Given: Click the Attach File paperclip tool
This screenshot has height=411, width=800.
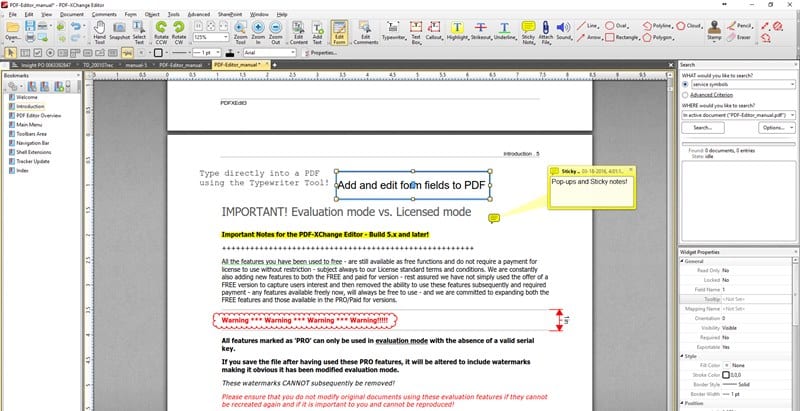Looking at the screenshot, I should pos(545,32).
